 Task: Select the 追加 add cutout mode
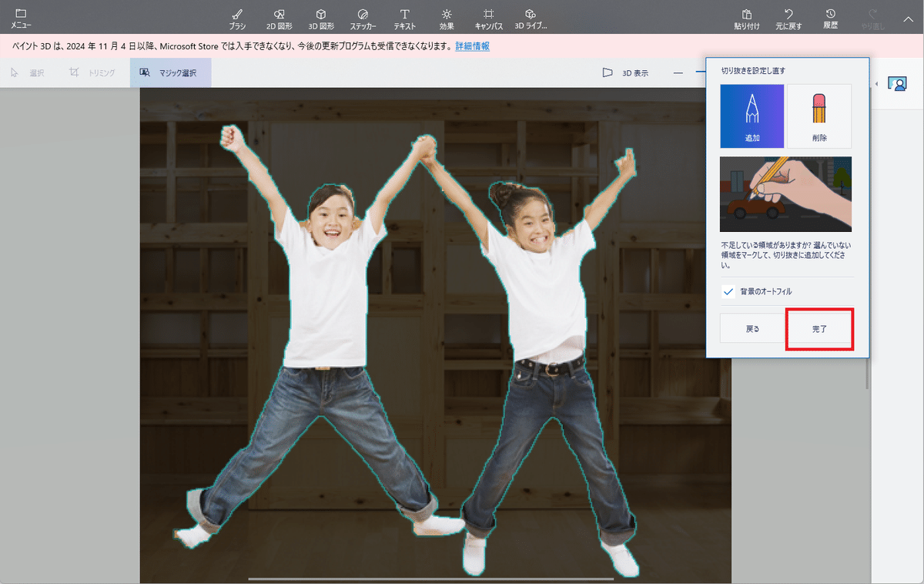click(752, 116)
